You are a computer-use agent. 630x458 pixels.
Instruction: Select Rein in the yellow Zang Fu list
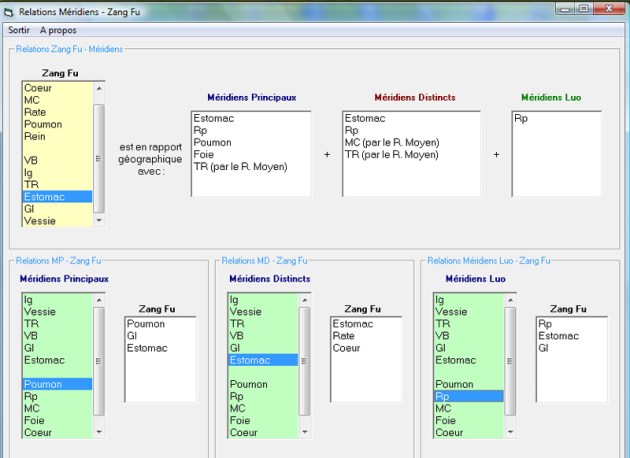34,137
